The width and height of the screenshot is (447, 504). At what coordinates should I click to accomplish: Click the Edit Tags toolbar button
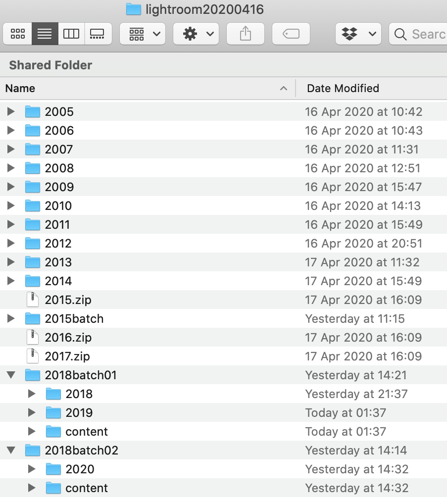[291, 34]
